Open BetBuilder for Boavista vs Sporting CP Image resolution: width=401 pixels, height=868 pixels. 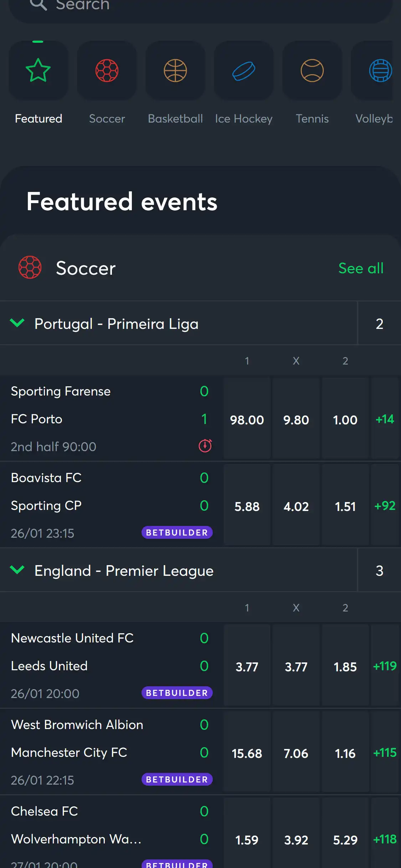[177, 532]
